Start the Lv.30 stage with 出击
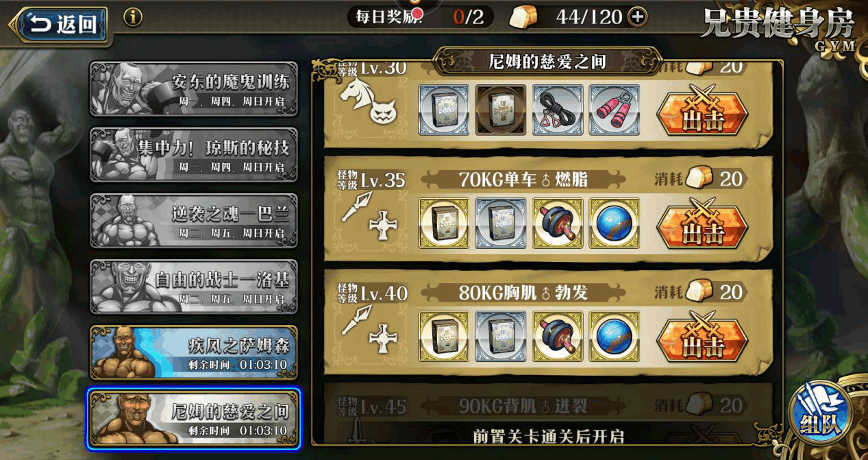The image size is (868, 460). coord(702,114)
